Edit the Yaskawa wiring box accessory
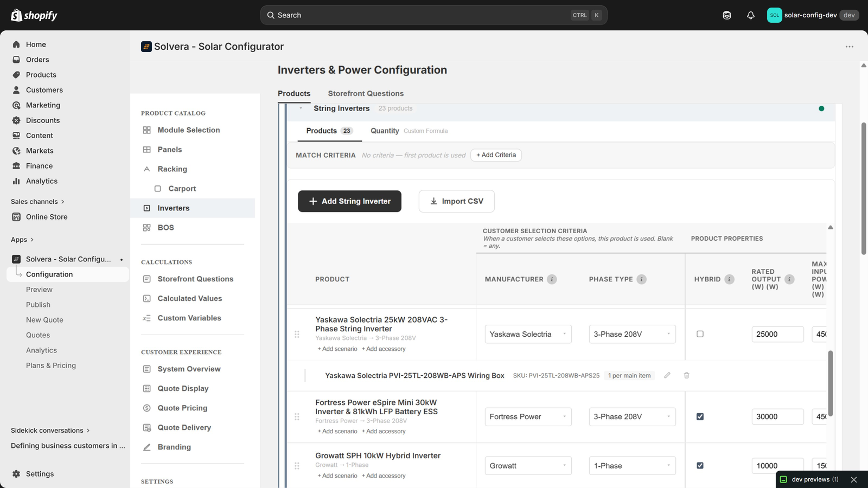The width and height of the screenshot is (868, 488). point(667,375)
